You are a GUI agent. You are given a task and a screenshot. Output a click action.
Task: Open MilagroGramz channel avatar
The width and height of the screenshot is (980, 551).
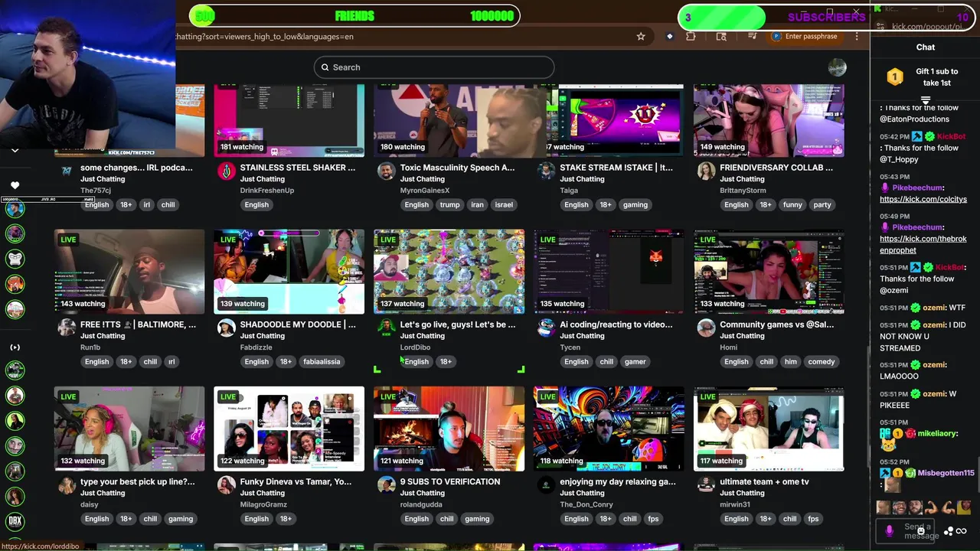226,485
